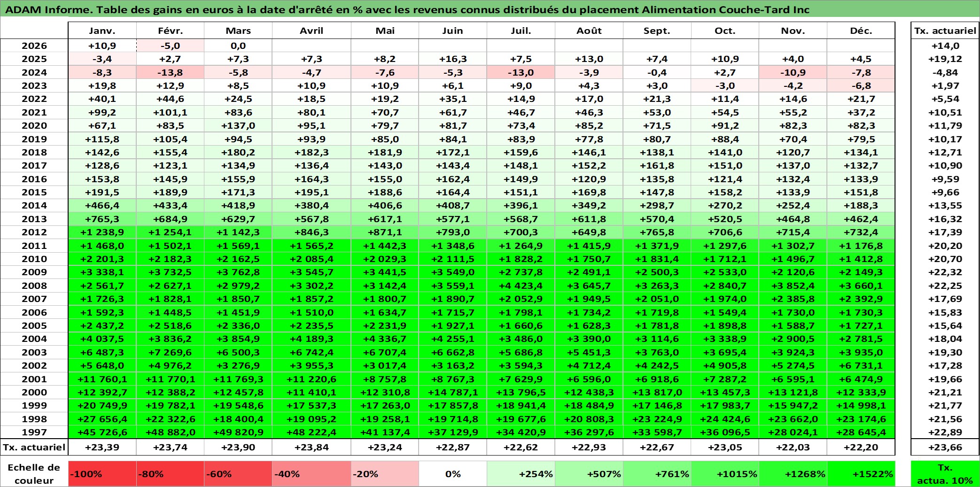Select the 2024 year row label
This screenshot has height=487, width=980.
coord(34,72)
